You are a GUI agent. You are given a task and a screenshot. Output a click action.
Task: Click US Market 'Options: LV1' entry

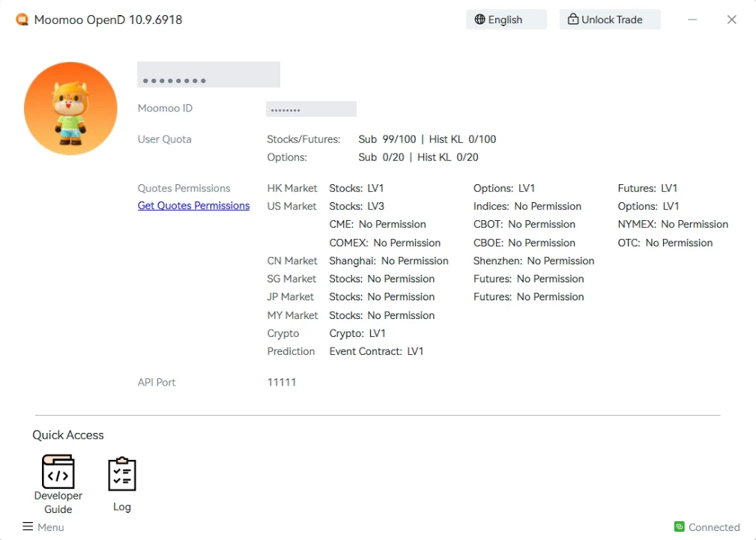[x=649, y=207]
